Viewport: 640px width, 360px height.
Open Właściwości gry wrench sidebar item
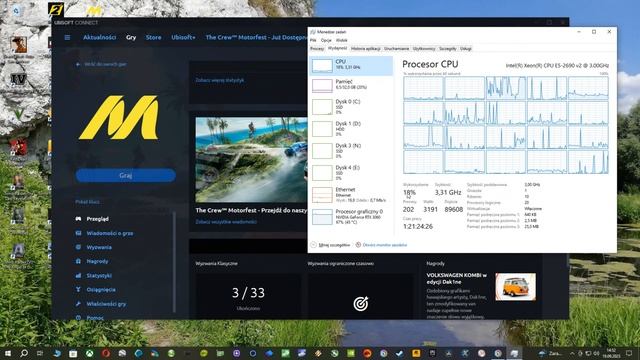pyautogui.click(x=101, y=304)
